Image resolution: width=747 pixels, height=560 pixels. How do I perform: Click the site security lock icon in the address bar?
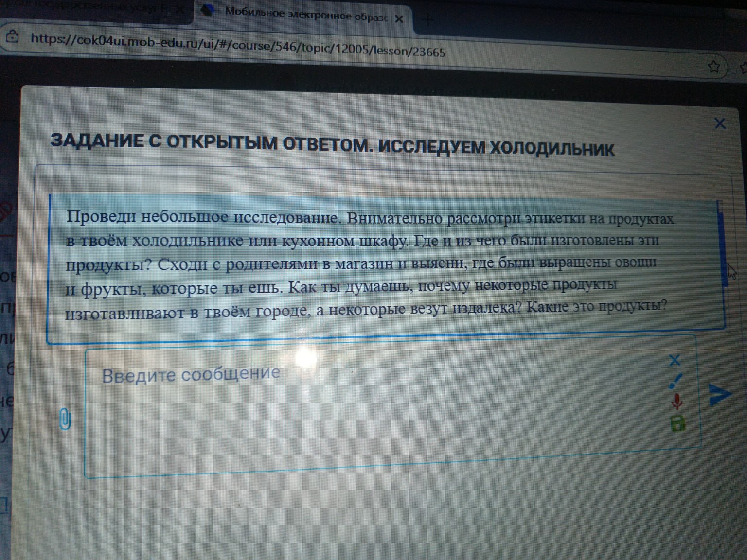coord(12,36)
